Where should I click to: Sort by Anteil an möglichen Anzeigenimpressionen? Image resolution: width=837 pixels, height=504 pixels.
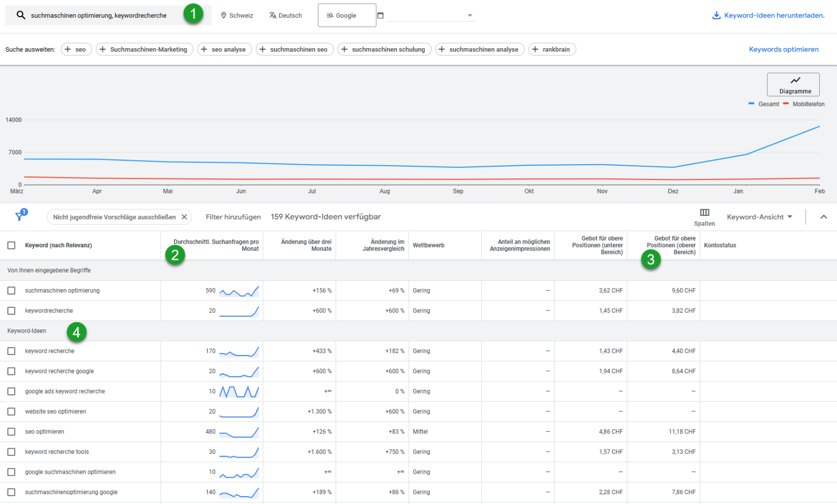[x=520, y=245]
